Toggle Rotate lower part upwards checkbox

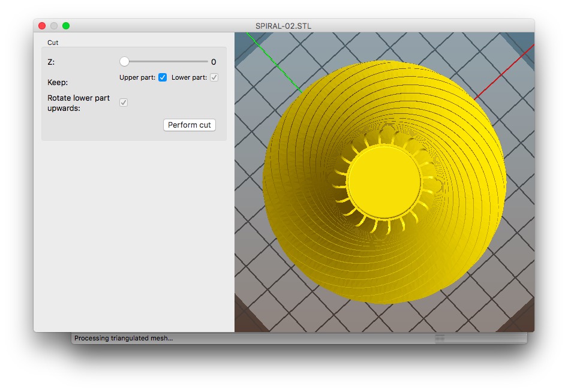[x=124, y=102]
